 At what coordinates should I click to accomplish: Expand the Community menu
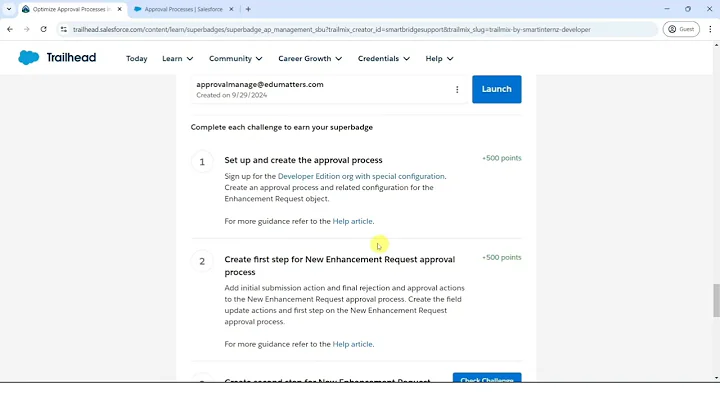[236, 59]
